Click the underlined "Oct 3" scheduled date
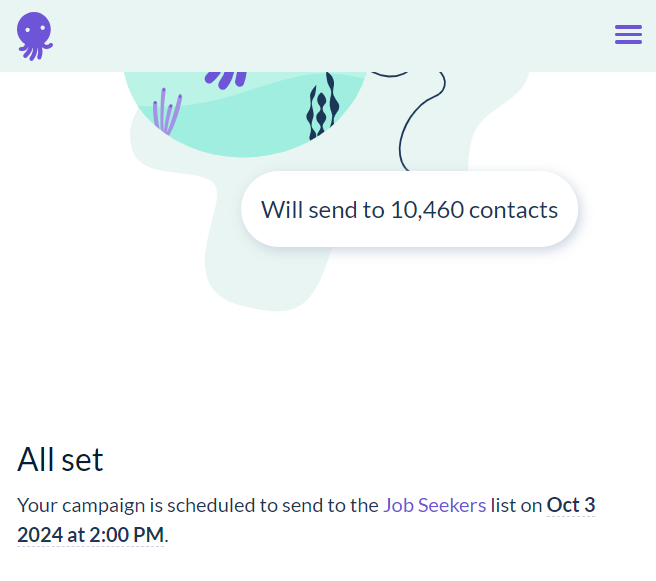 pyautogui.click(x=570, y=505)
